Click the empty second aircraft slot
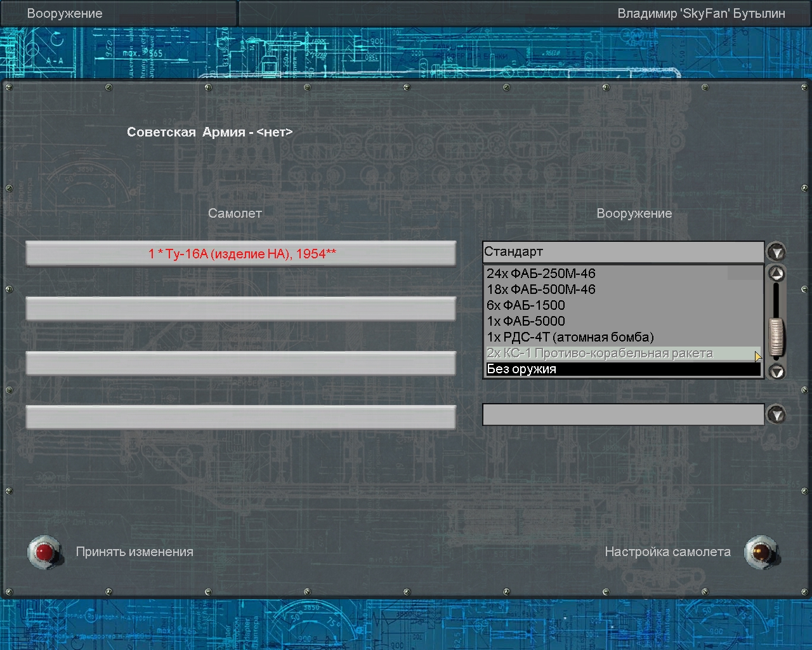The image size is (812, 650). (241, 308)
